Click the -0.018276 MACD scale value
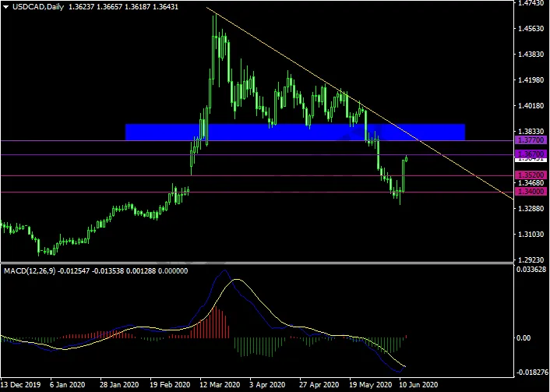The width and height of the screenshot is (550, 392). point(532,372)
